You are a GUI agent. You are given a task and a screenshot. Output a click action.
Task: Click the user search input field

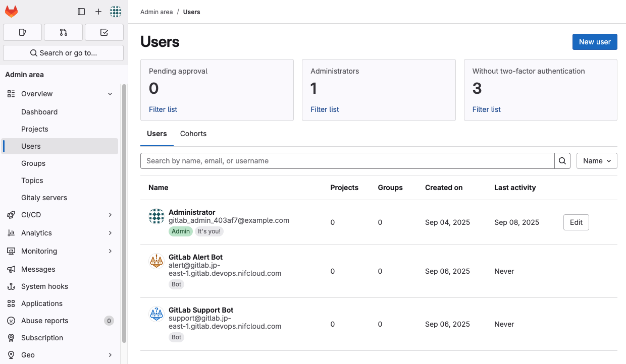(x=347, y=161)
